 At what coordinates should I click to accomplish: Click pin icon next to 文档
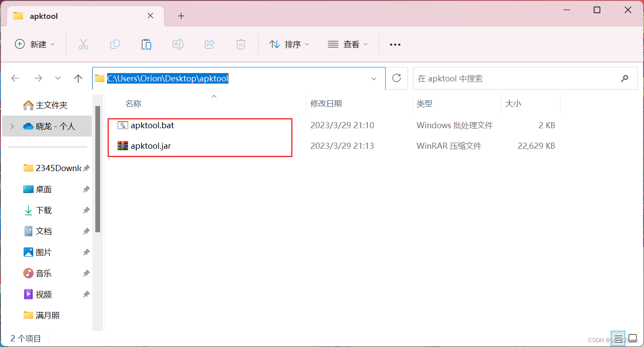click(87, 231)
